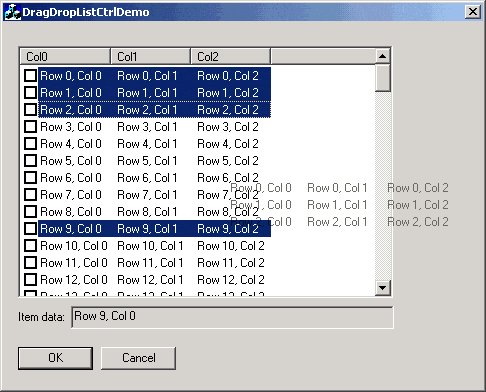486x392 pixels.
Task: Check the box for Row 1, Col 0
Action: click(x=30, y=93)
